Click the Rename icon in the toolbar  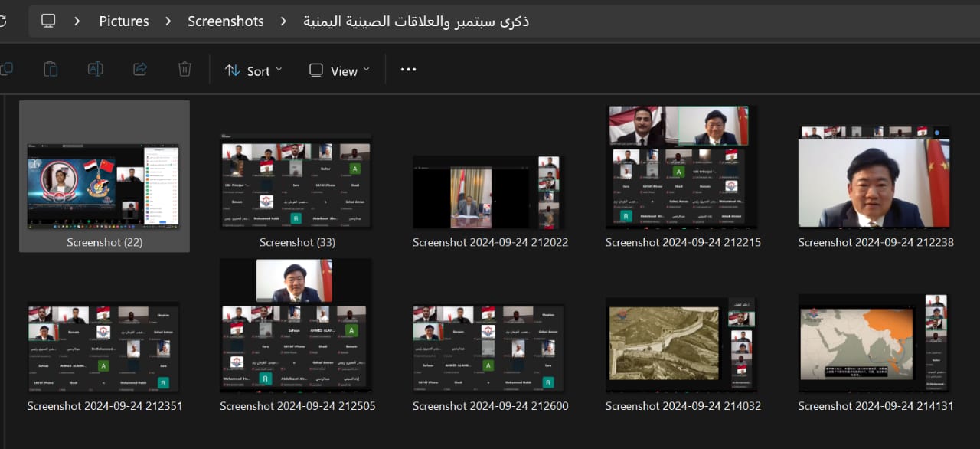95,70
